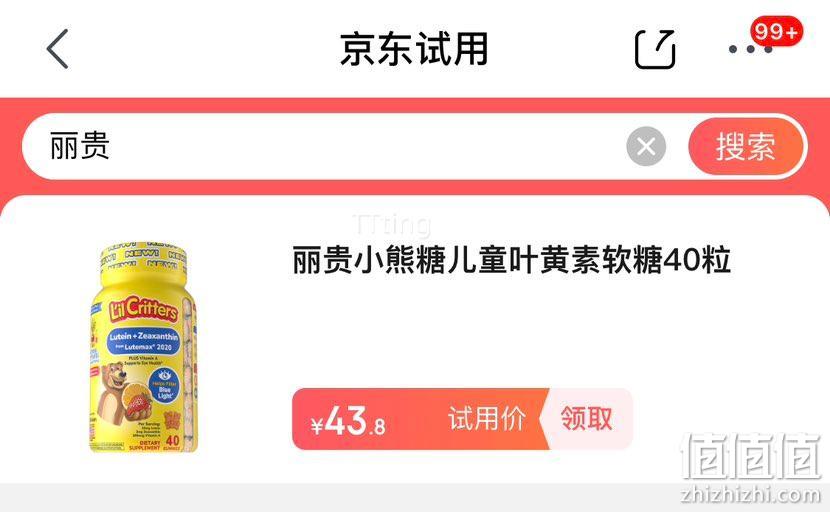Click the TTting watermark above product title
Image resolution: width=830 pixels, height=512 pixels.
392,224
